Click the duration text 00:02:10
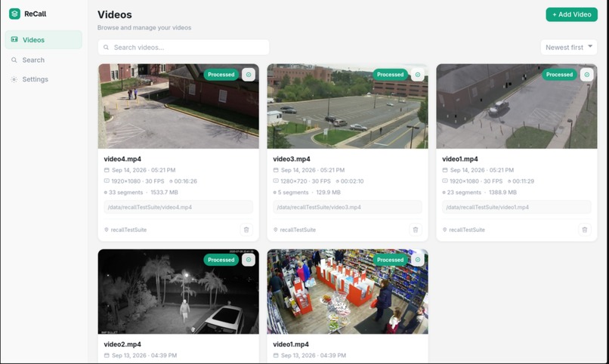 352,181
